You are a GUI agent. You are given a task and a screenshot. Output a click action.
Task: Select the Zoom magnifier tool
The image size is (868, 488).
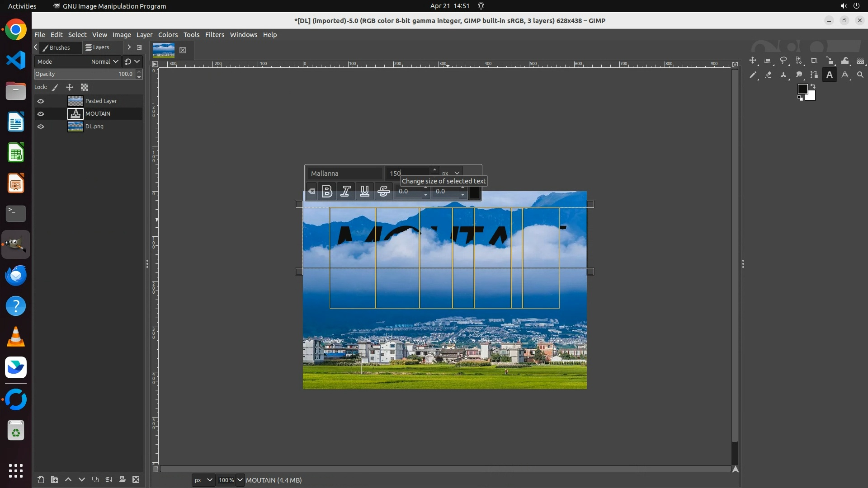(x=860, y=75)
